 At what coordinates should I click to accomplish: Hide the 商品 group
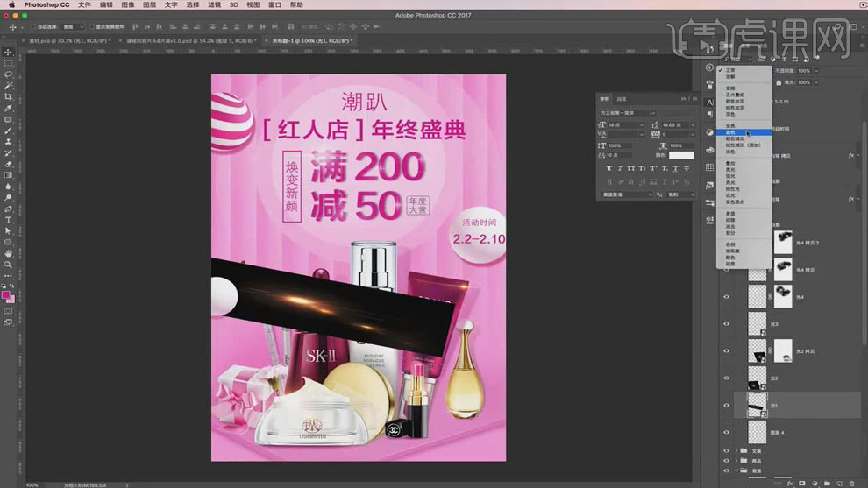pos(726,460)
